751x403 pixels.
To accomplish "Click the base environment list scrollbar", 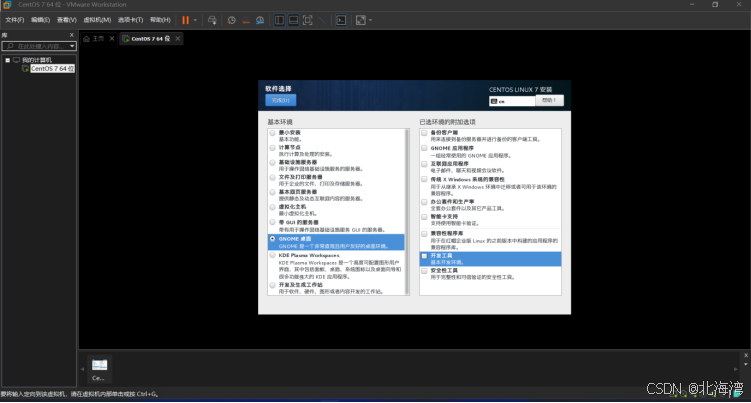I will pyautogui.click(x=407, y=211).
